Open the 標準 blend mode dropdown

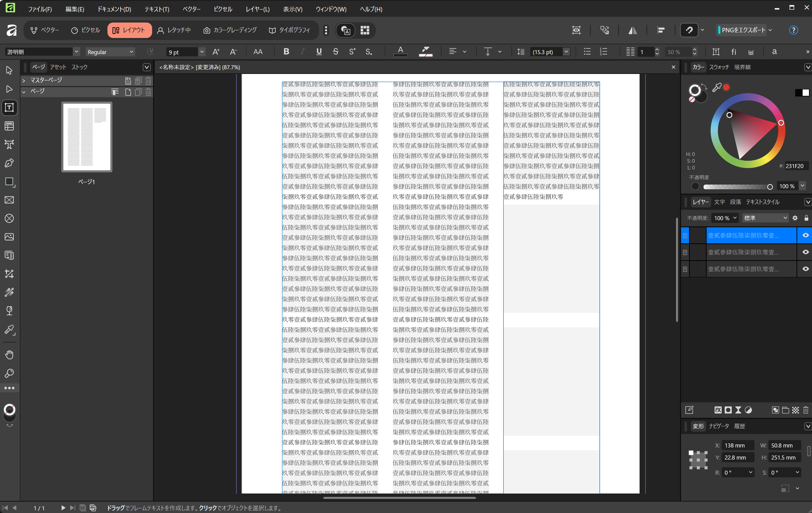pyautogui.click(x=765, y=218)
